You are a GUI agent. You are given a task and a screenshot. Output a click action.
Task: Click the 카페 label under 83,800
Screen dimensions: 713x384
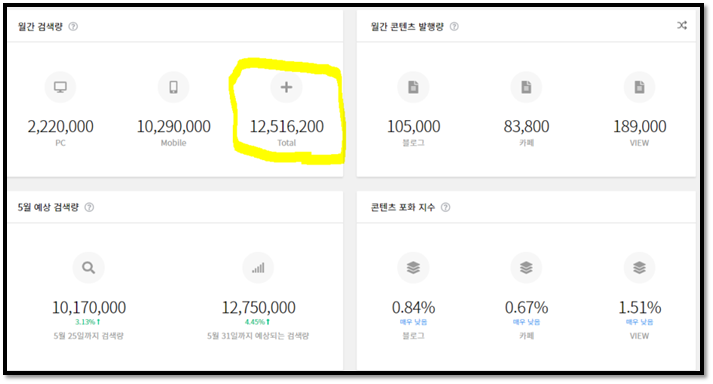coord(526,143)
